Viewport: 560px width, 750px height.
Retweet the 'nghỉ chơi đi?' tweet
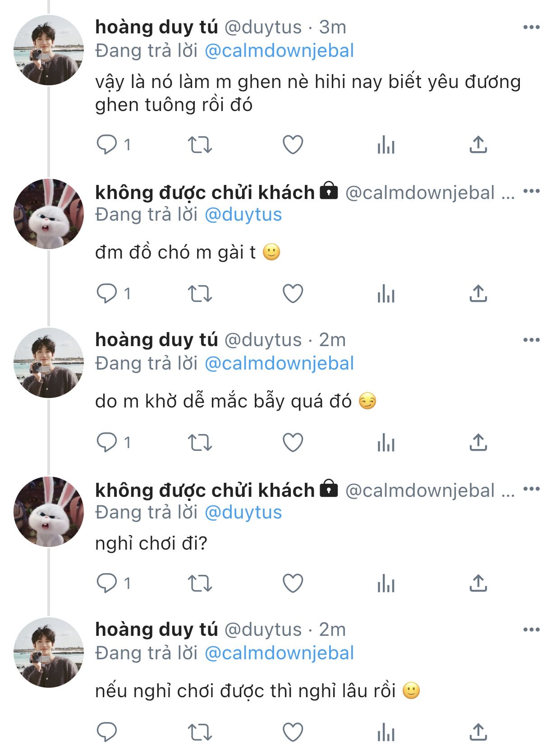pyautogui.click(x=199, y=583)
